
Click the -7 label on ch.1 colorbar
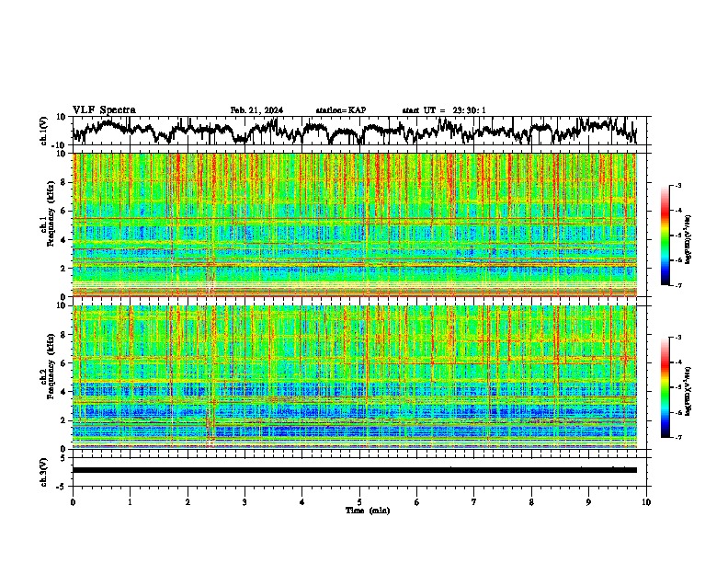pos(677,285)
